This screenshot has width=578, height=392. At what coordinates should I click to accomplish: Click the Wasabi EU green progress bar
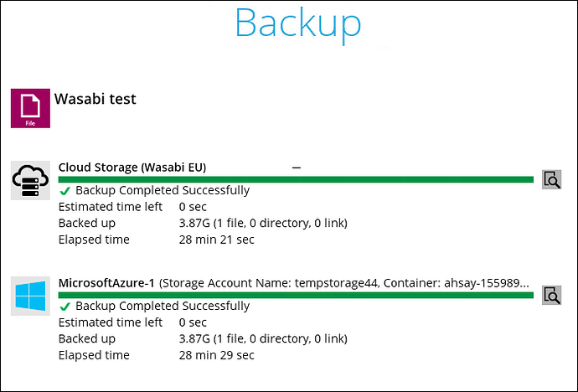pyautogui.click(x=296, y=179)
